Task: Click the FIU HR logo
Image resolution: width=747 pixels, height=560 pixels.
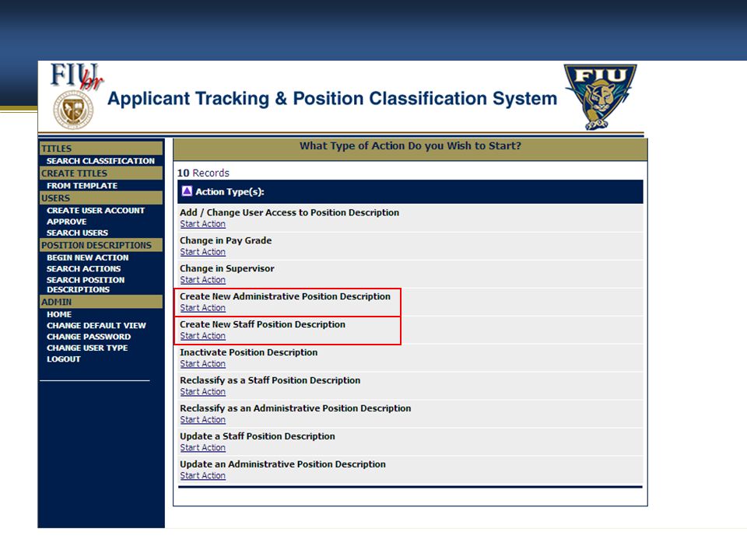Action: [x=77, y=76]
